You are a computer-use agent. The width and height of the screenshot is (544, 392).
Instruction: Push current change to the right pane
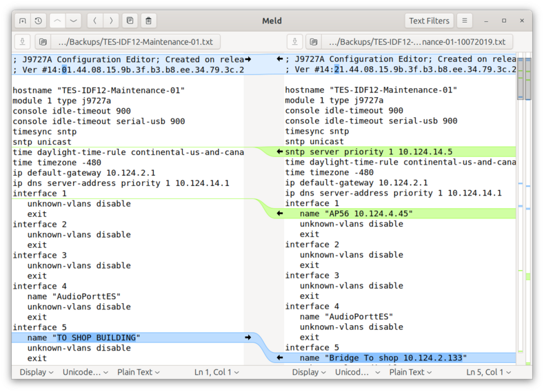111,21
